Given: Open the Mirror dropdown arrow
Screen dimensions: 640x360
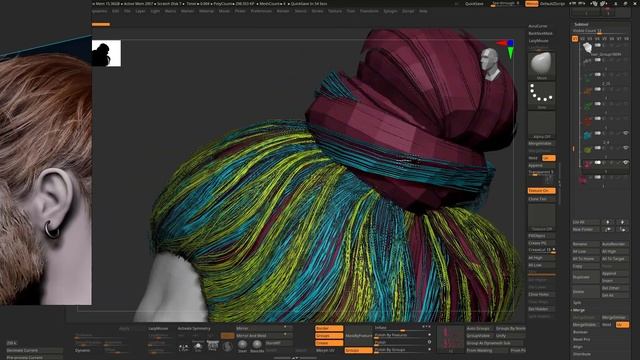Looking at the screenshot, I should point(285,328).
